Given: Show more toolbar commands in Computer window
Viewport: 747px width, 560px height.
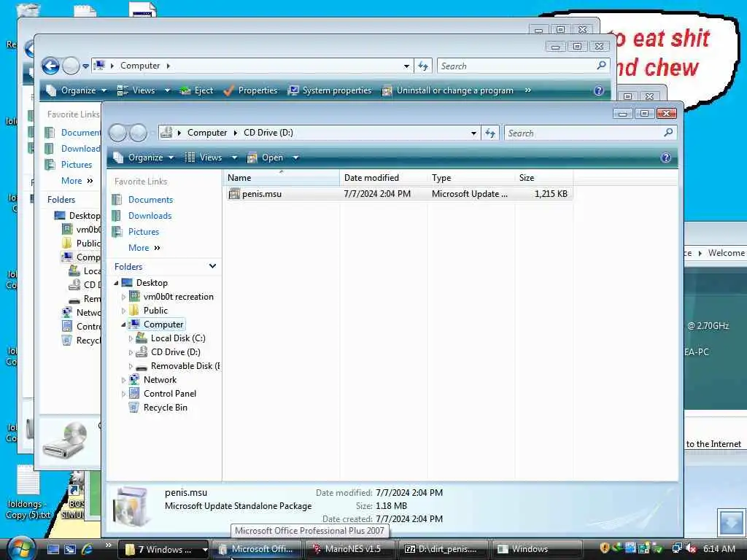Looking at the screenshot, I should coord(528,90).
